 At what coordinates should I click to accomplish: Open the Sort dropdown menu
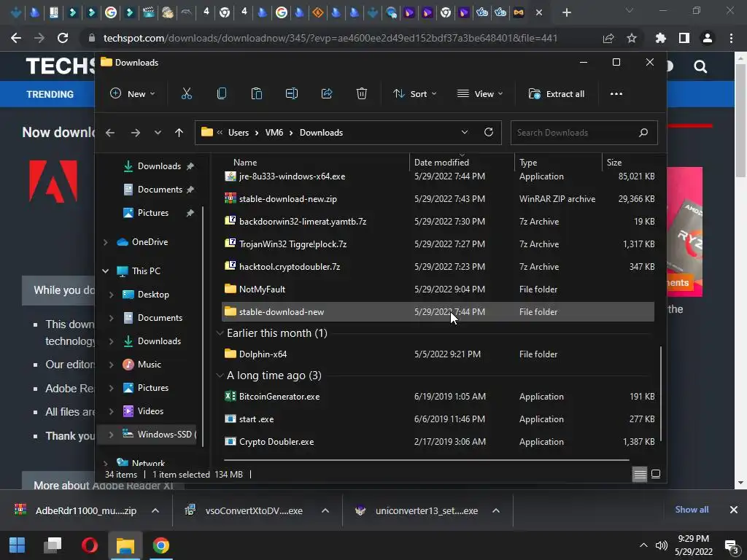click(x=414, y=93)
